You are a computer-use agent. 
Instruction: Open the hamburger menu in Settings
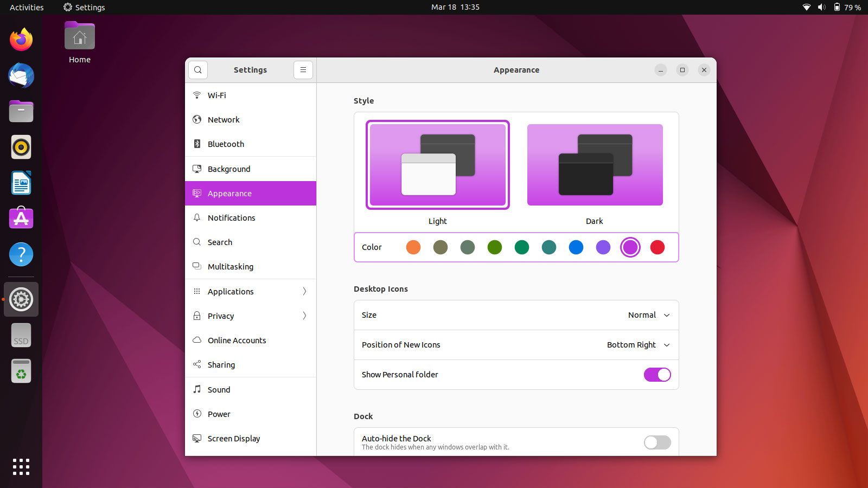tap(303, 70)
